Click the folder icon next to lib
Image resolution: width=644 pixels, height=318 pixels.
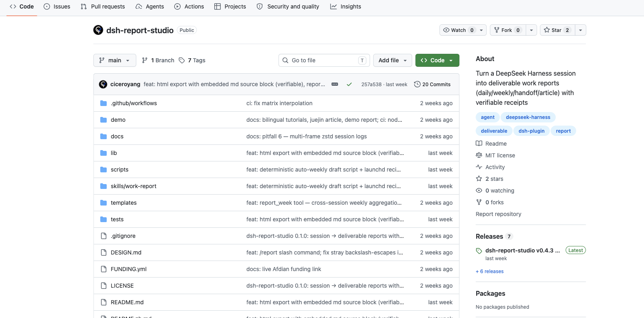click(x=104, y=153)
